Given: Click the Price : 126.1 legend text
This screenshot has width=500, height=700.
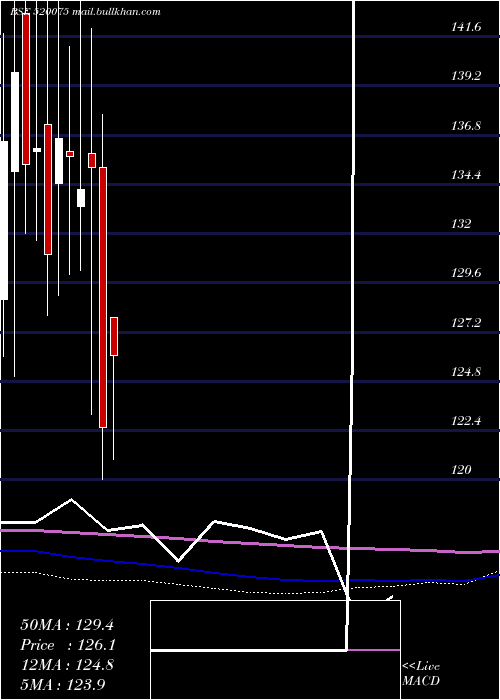Looking at the screenshot, I should point(68,646).
